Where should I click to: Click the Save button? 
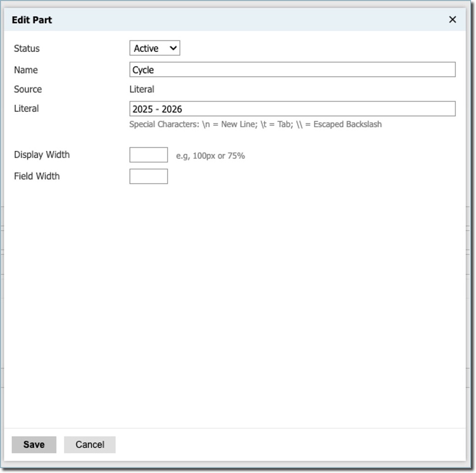(x=33, y=444)
